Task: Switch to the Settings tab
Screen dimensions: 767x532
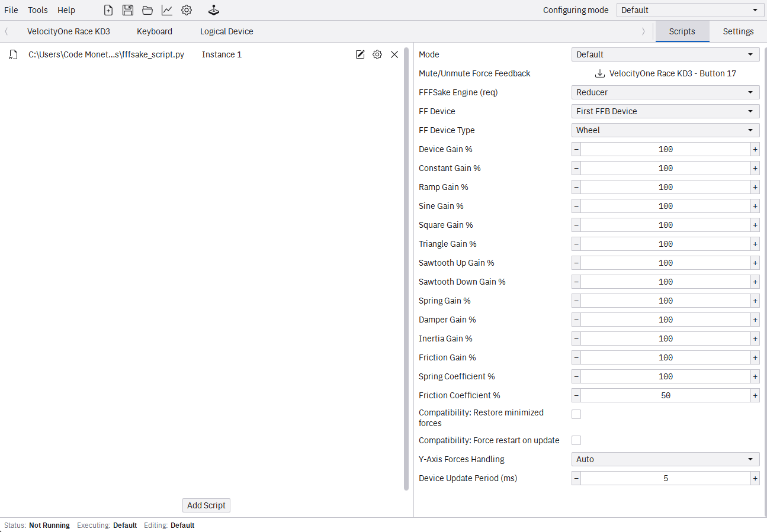Action: point(738,31)
